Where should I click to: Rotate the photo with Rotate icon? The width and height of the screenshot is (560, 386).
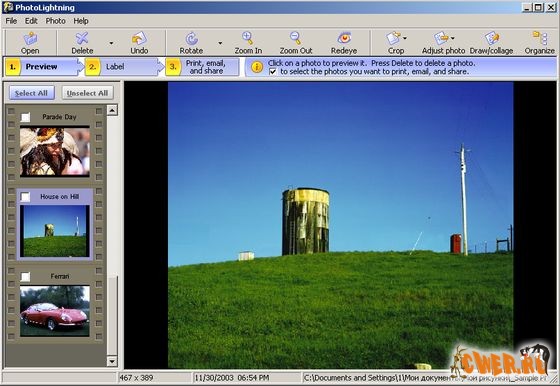click(x=191, y=38)
